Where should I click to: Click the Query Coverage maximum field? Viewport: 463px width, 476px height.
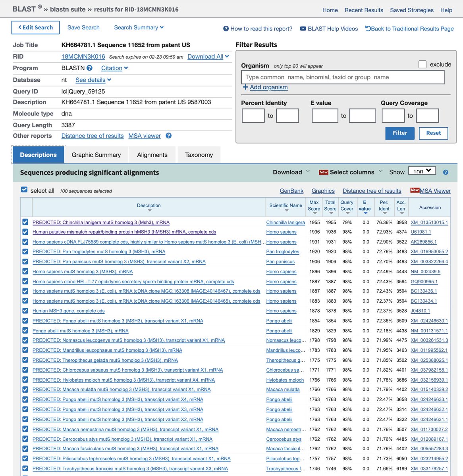coord(427,115)
